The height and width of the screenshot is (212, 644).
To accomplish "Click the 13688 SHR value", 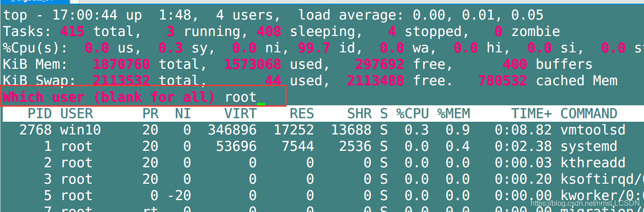I will 351,130.
